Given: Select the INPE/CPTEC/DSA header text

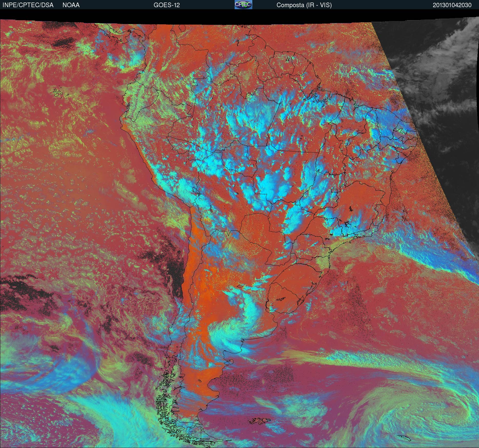Looking at the screenshot, I should point(28,5).
